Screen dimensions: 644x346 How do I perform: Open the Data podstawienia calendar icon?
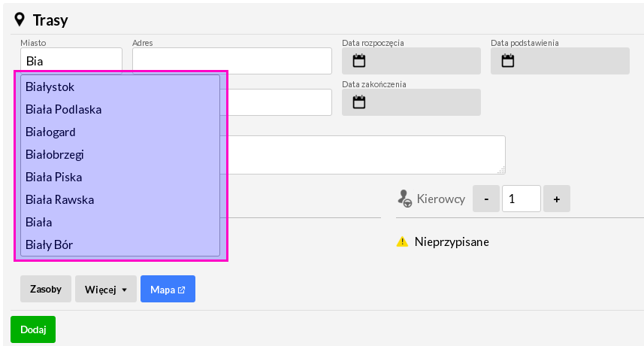pos(508,61)
